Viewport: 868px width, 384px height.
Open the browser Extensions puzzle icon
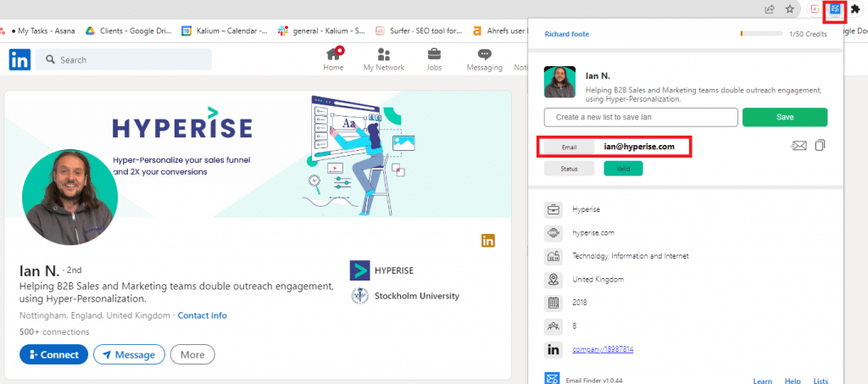click(855, 9)
